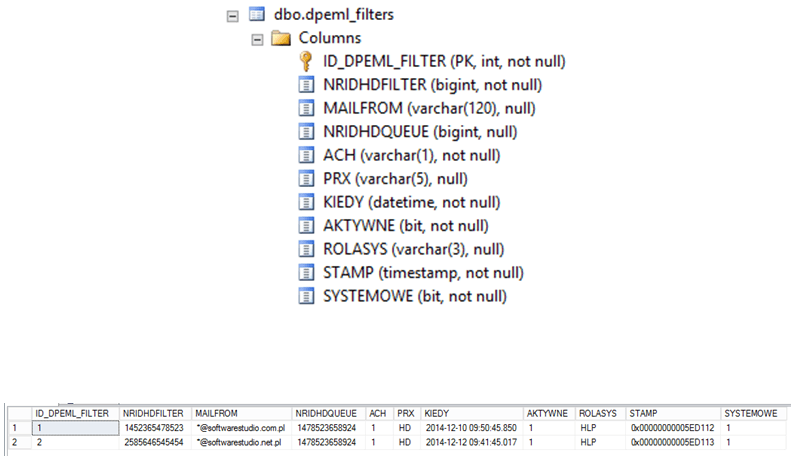Click the 2014-12-10 09:50:45.850 cell
Viewport: 797px width, 460px height.
(472, 428)
